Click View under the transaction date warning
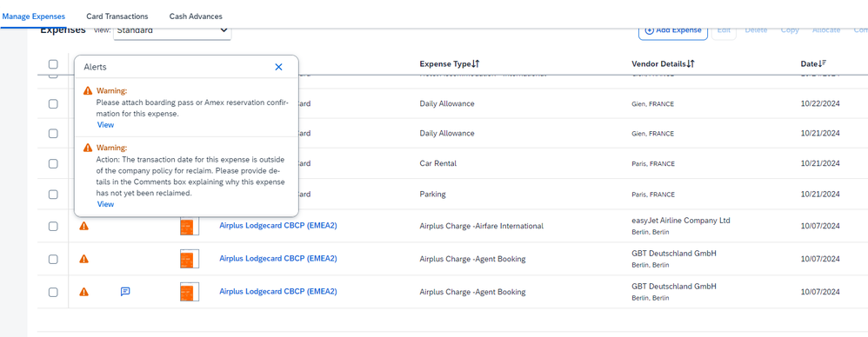The width and height of the screenshot is (868, 337). pos(105,204)
